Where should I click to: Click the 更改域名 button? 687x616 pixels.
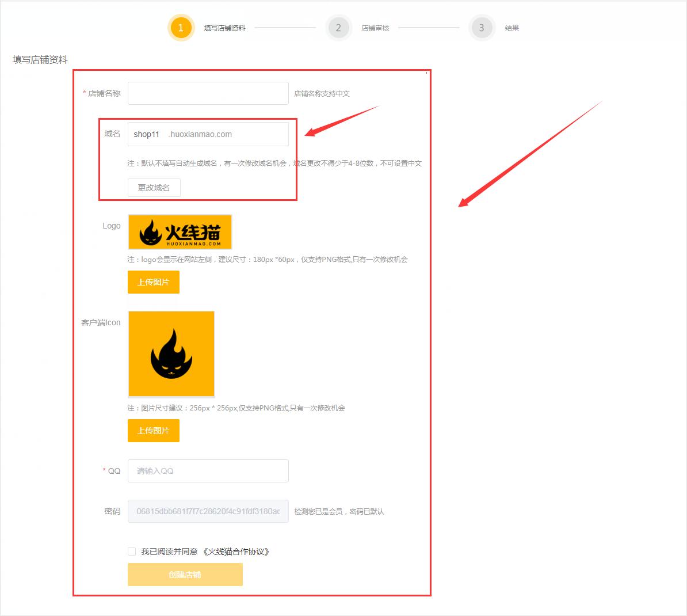[154, 188]
